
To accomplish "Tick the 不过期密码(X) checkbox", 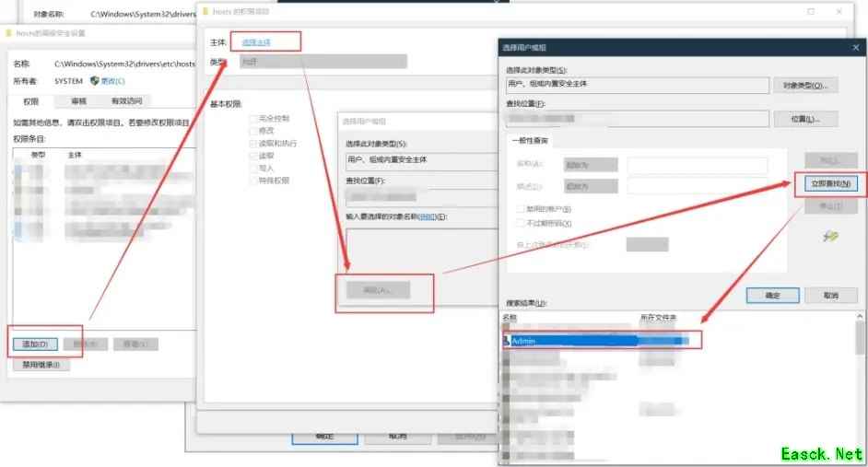I will [521, 223].
